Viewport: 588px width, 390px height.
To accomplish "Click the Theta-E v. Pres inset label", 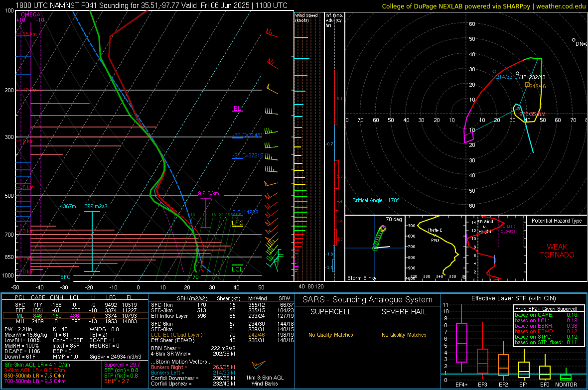I will 435,235.
